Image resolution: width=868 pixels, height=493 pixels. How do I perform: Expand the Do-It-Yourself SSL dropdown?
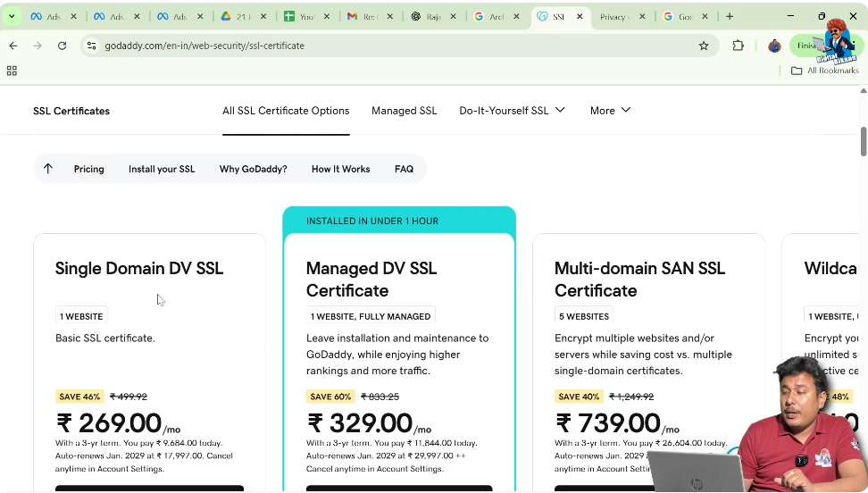(x=512, y=111)
